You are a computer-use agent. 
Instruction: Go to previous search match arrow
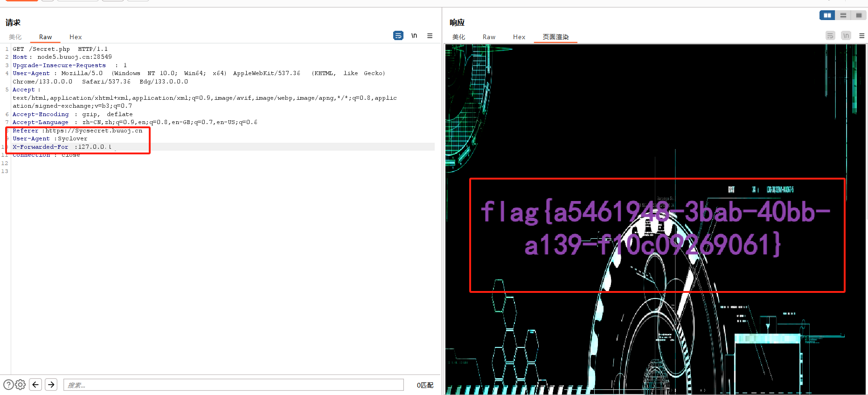click(x=35, y=384)
